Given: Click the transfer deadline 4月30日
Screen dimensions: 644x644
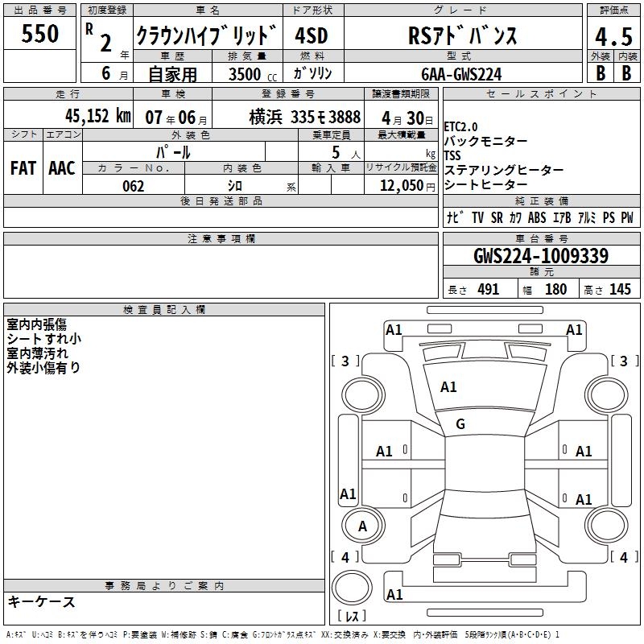Looking at the screenshot, I should point(407,118).
